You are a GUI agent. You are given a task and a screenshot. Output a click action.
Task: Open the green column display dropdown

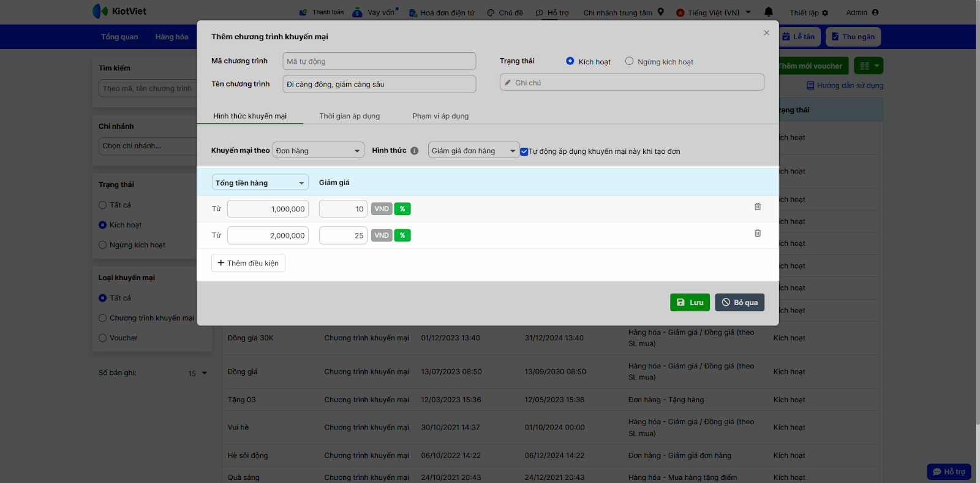tap(869, 66)
